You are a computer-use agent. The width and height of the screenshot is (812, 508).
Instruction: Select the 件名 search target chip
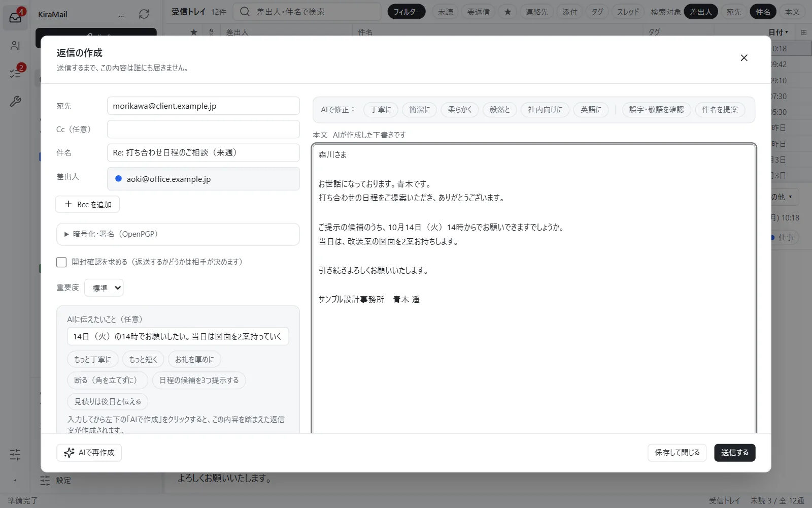click(x=763, y=12)
